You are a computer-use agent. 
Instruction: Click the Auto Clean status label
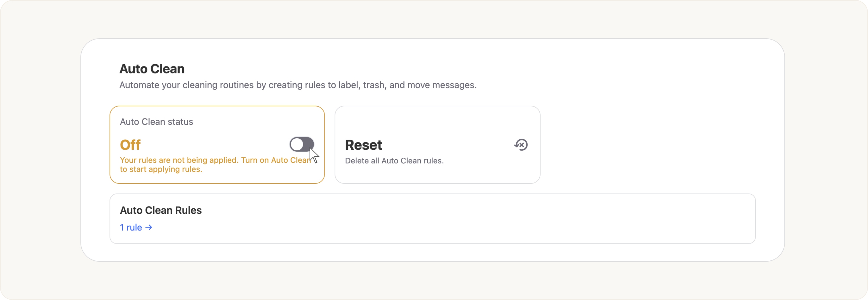click(156, 122)
